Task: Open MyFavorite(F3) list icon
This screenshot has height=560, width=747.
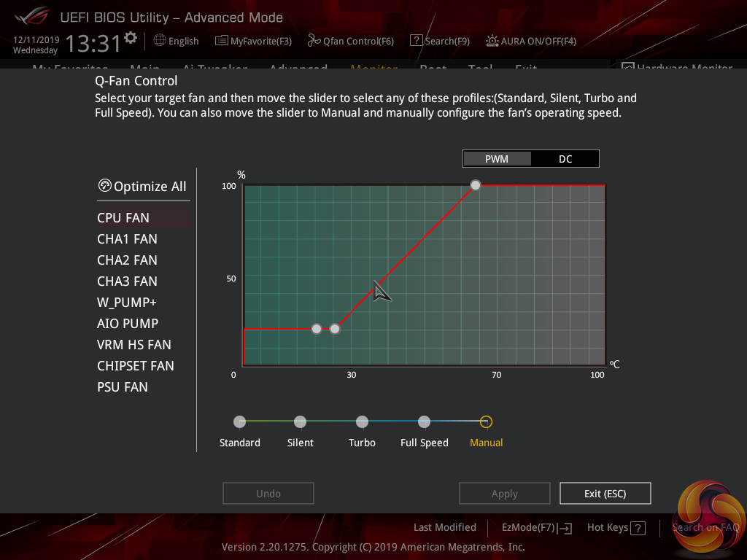Action: click(222, 41)
